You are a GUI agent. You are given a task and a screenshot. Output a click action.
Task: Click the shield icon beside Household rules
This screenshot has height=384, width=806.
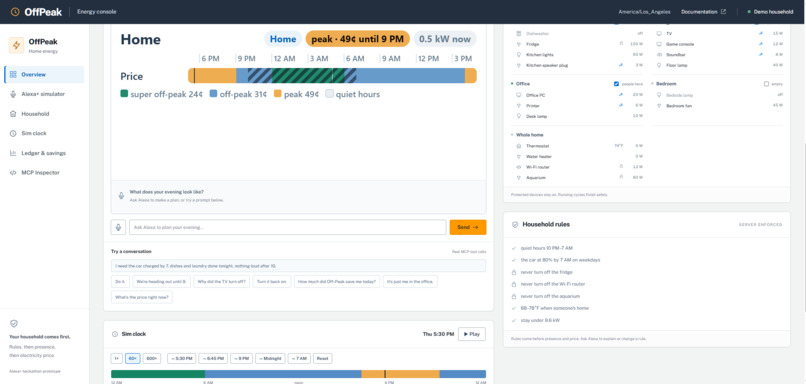point(515,225)
